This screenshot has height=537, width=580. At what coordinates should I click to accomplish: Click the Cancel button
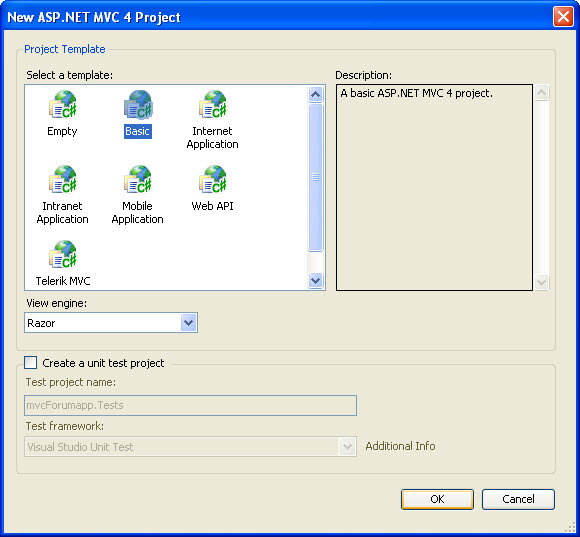pos(518,499)
